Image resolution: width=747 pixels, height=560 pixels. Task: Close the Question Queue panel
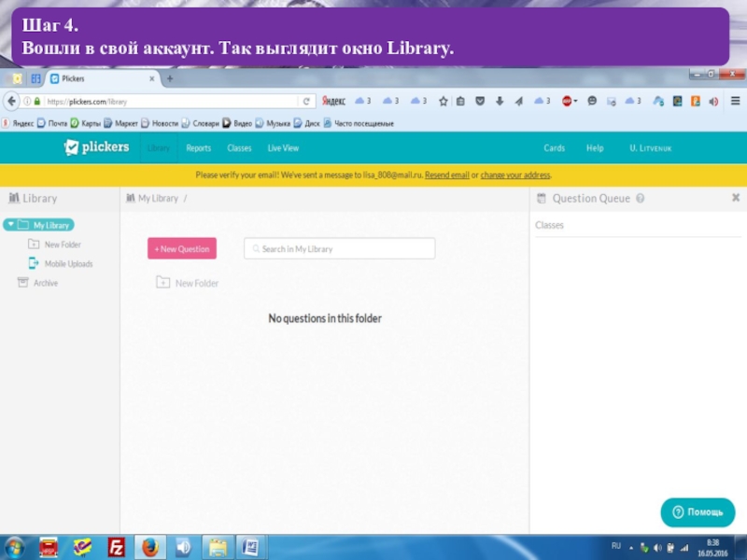736,198
